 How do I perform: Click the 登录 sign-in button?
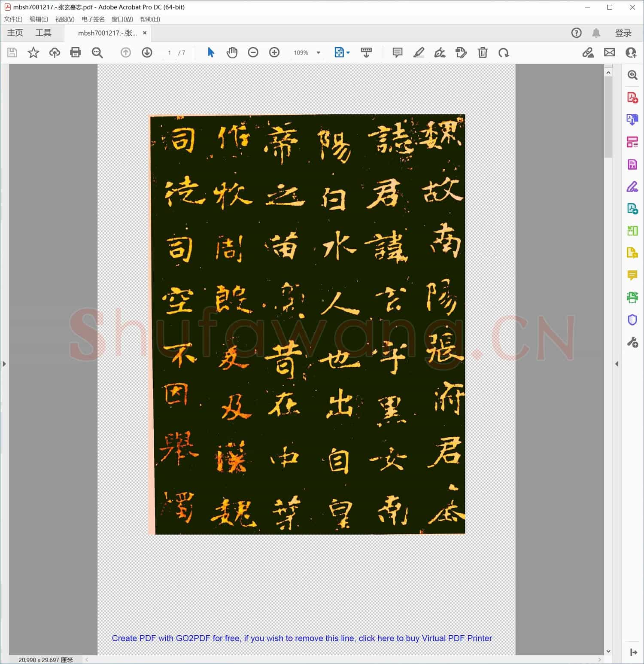click(x=623, y=33)
